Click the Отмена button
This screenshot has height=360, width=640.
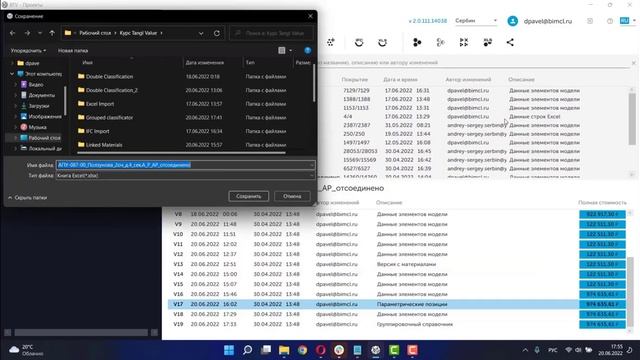[292, 196]
